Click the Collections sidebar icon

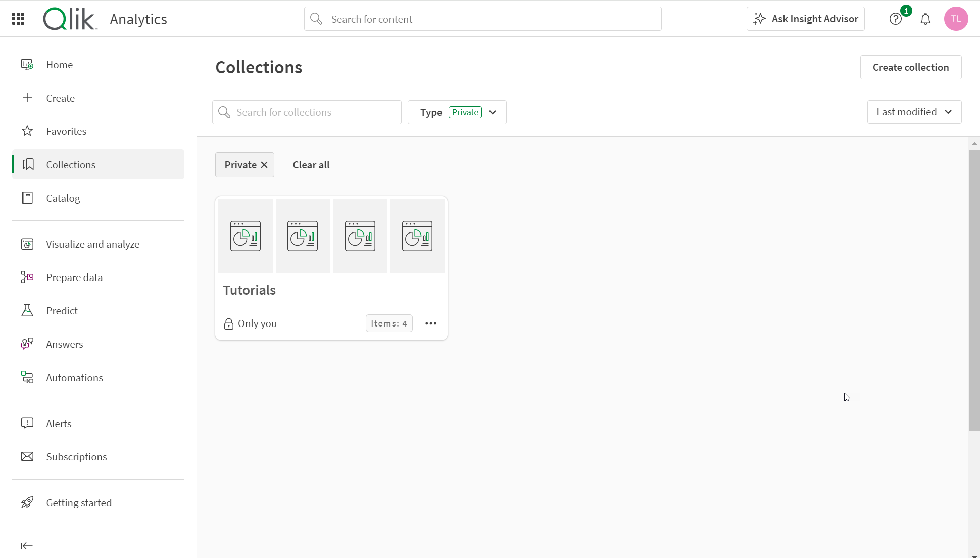point(28,164)
